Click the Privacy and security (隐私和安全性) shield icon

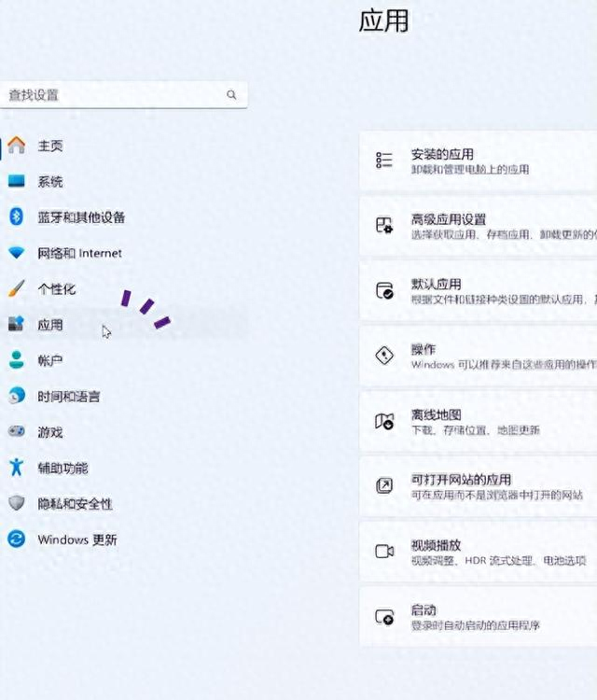click(17, 503)
